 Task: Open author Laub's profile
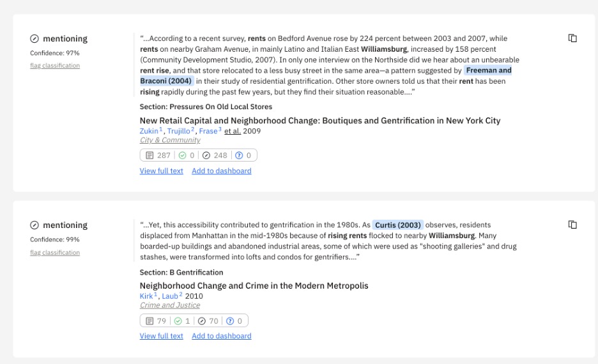pos(170,296)
